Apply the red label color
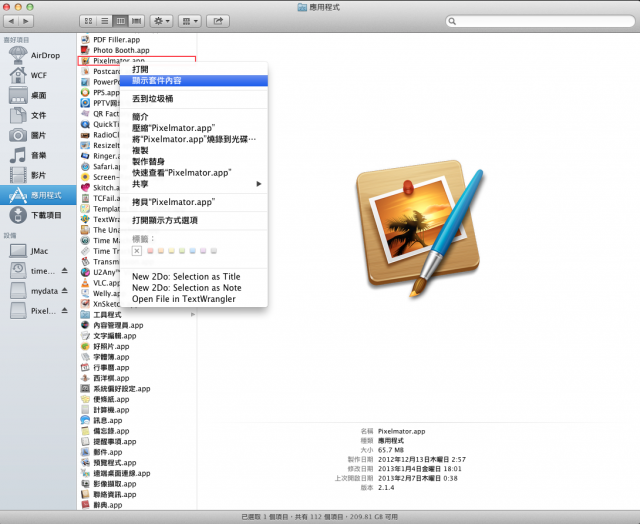The width and height of the screenshot is (640, 524). click(x=150, y=251)
